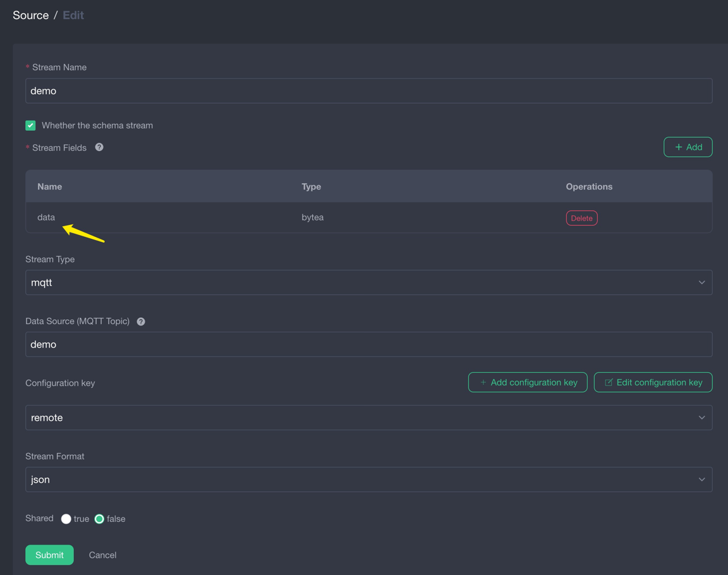Image resolution: width=728 pixels, height=575 pixels.
Task: Select the Edit breadcrumb item
Action: click(x=73, y=15)
